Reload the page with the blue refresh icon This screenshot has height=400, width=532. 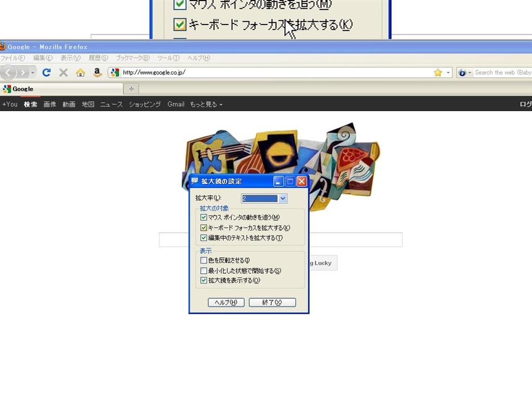pyautogui.click(x=46, y=72)
